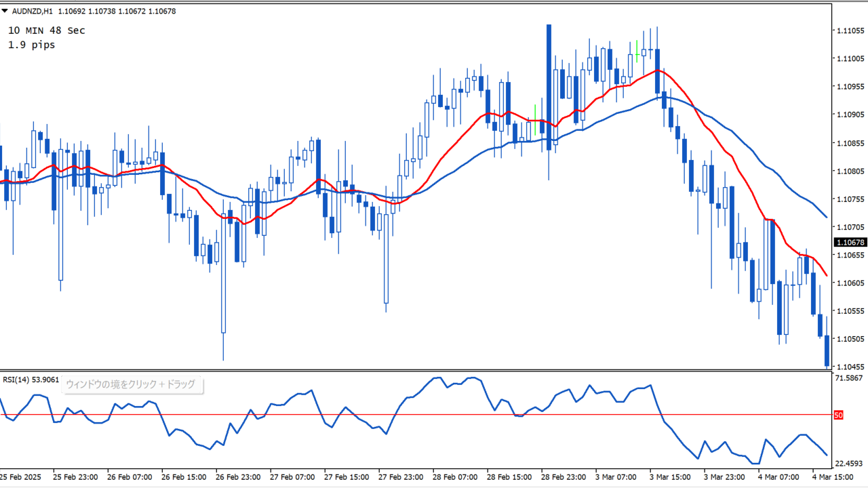Click the 28 Feb 23:00 time axis label
This screenshot has width=868, height=488.
(x=562, y=477)
